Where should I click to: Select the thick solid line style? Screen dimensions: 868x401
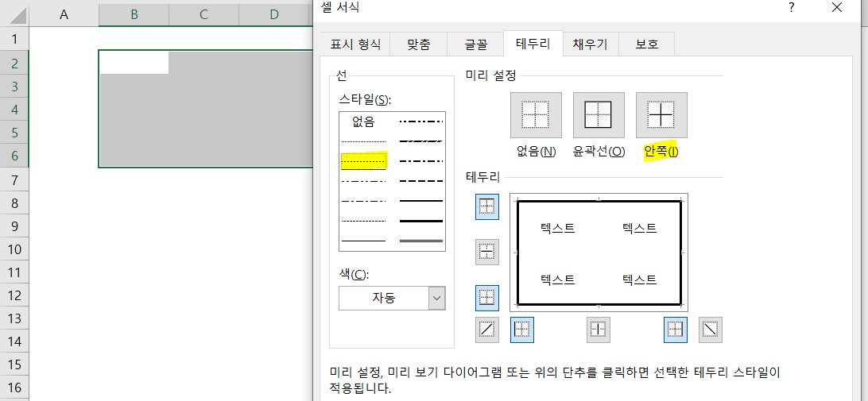tap(421, 221)
